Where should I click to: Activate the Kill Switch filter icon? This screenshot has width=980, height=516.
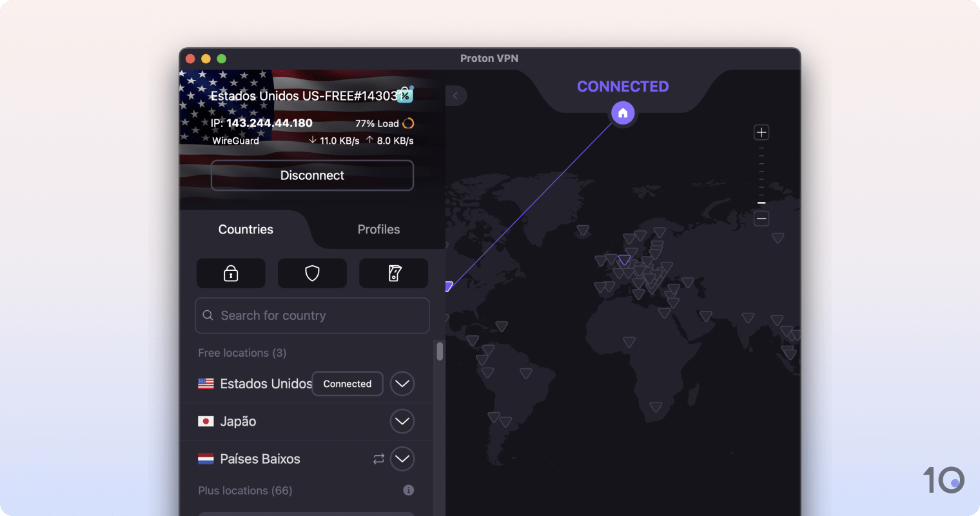(393, 273)
